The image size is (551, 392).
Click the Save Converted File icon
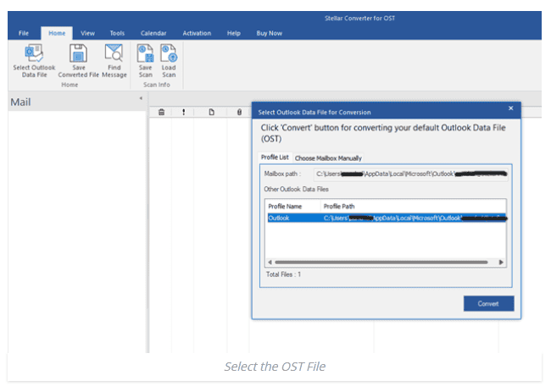pos(78,53)
